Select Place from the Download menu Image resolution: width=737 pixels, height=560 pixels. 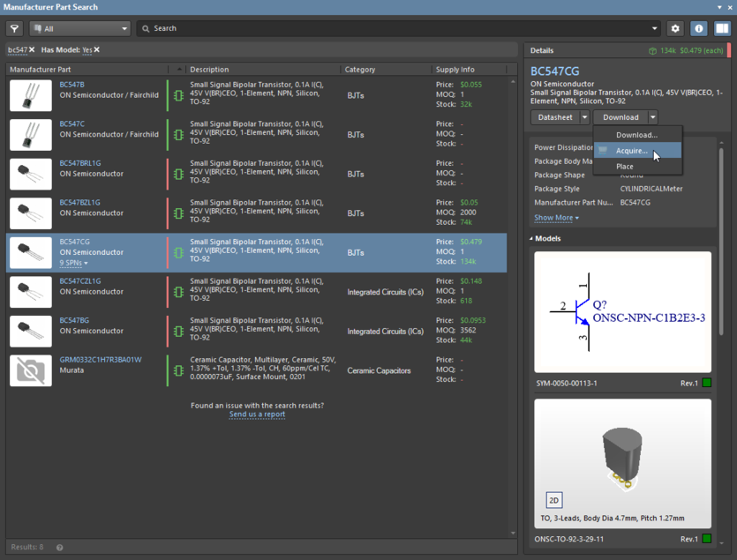tap(624, 166)
